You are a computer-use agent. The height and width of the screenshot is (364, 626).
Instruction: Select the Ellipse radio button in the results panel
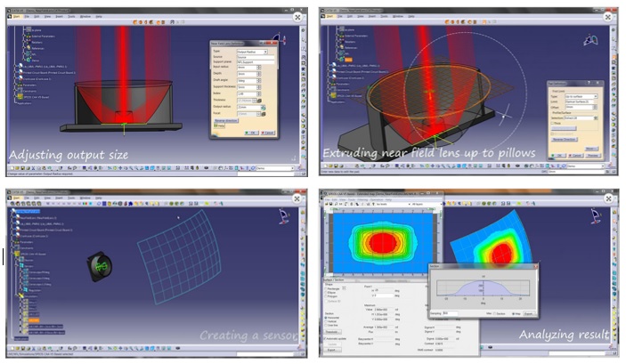pos(326,293)
